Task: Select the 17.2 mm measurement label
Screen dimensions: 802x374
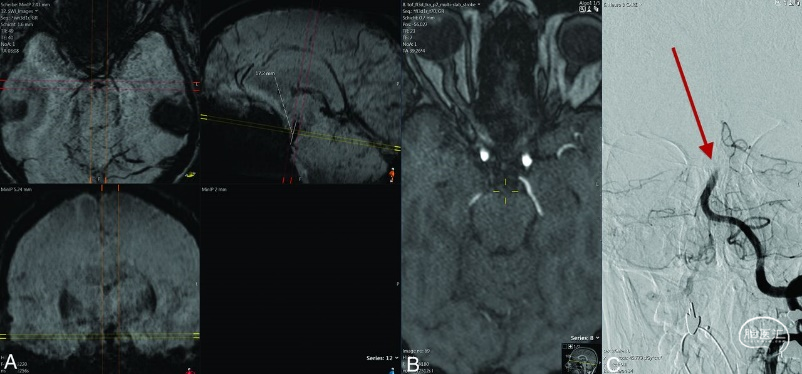Action: [x=265, y=74]
